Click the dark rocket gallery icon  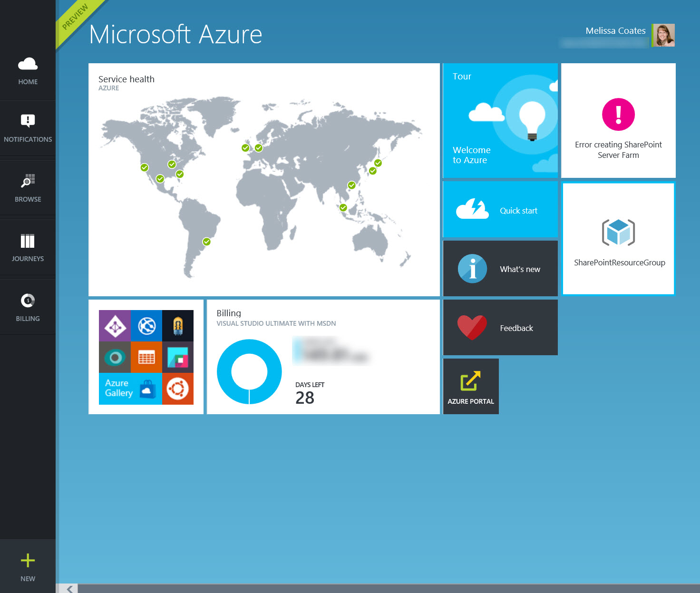(178, 326)
